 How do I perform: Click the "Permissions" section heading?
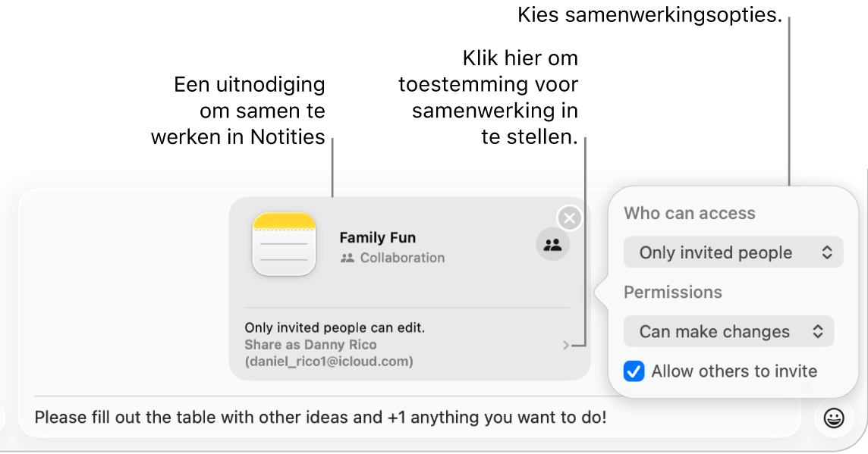[x=672, y=293]
